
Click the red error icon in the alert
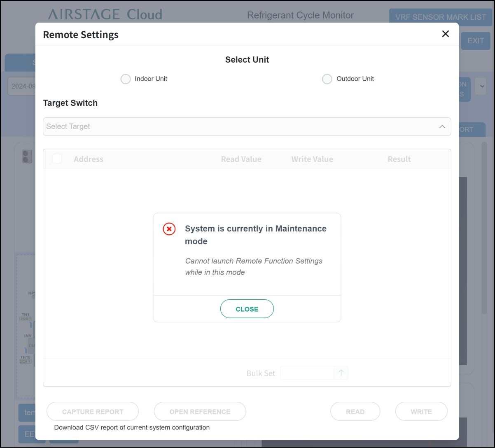tap(169, 229)
